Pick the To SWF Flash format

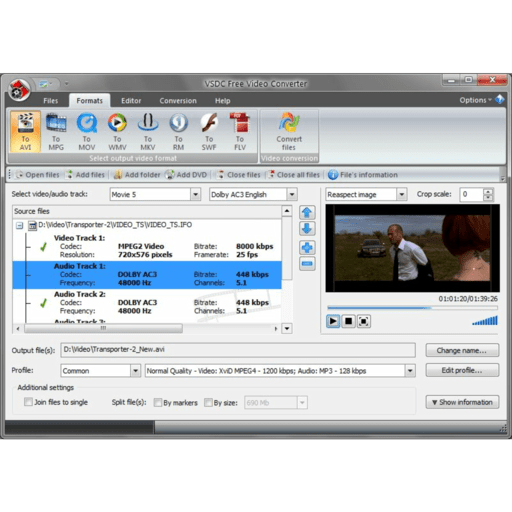coord(209,131)
